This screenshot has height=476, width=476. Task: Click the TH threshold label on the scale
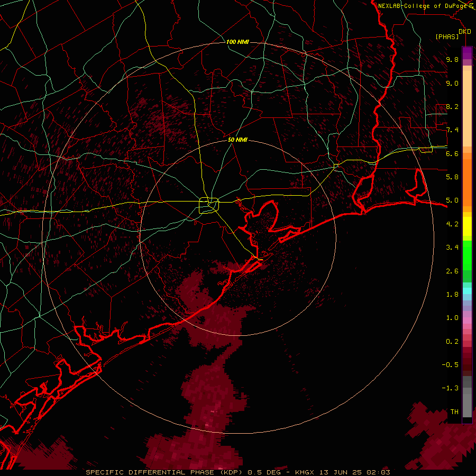454,412
